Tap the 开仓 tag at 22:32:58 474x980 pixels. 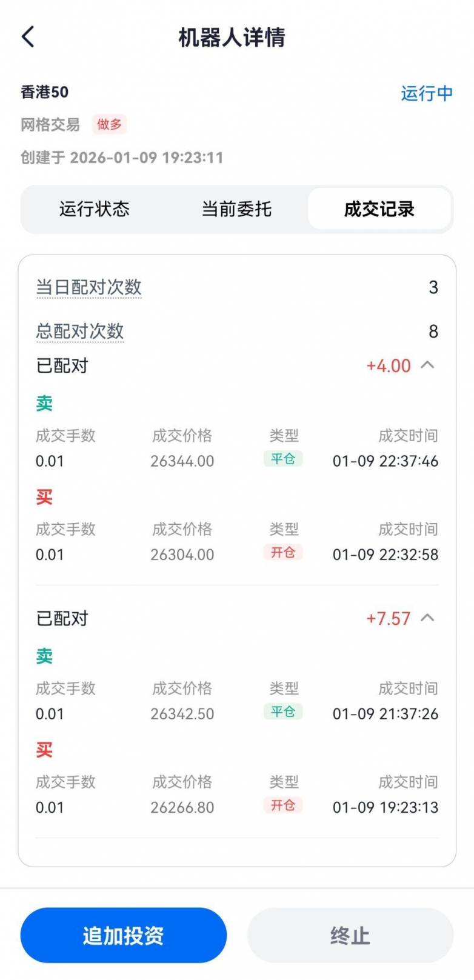click(x=283, y=553)
